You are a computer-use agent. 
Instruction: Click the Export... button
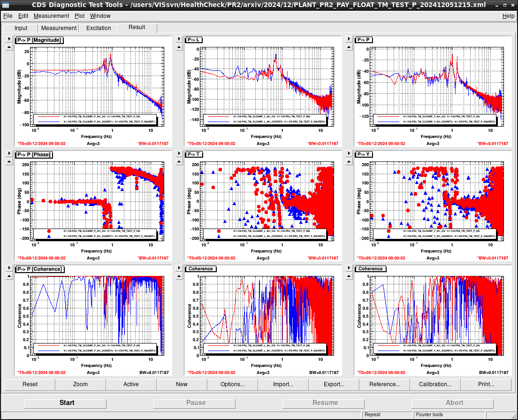tap(334, 384)
